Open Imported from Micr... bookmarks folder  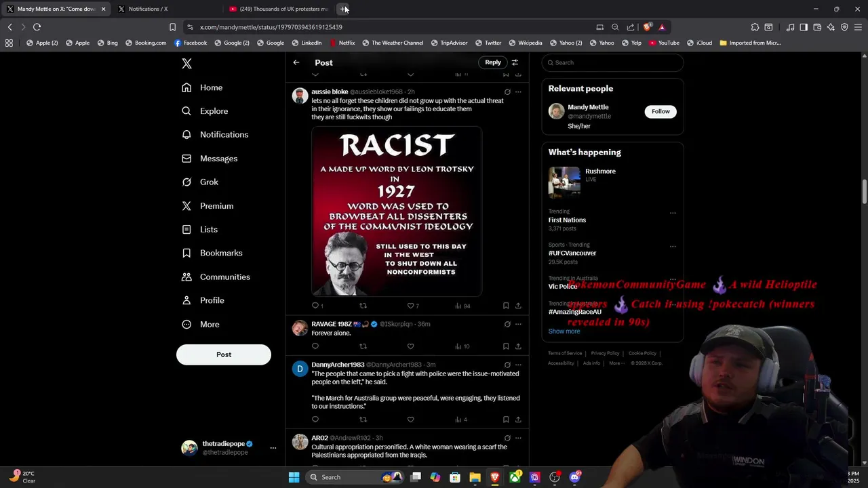coord(751,43)
